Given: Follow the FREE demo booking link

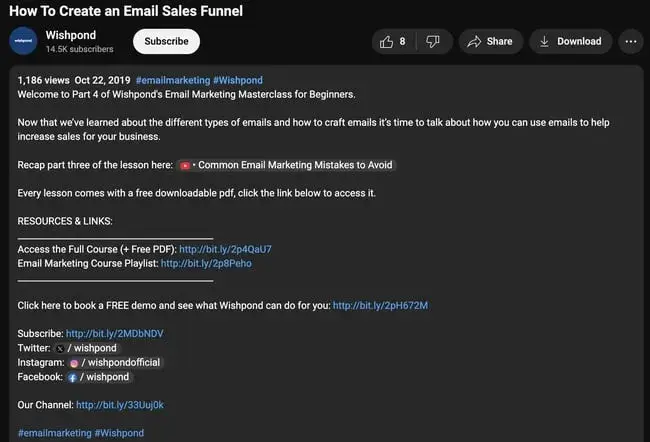Looking at the screenshot, I should pyautogui.click(x=380, y=305).
